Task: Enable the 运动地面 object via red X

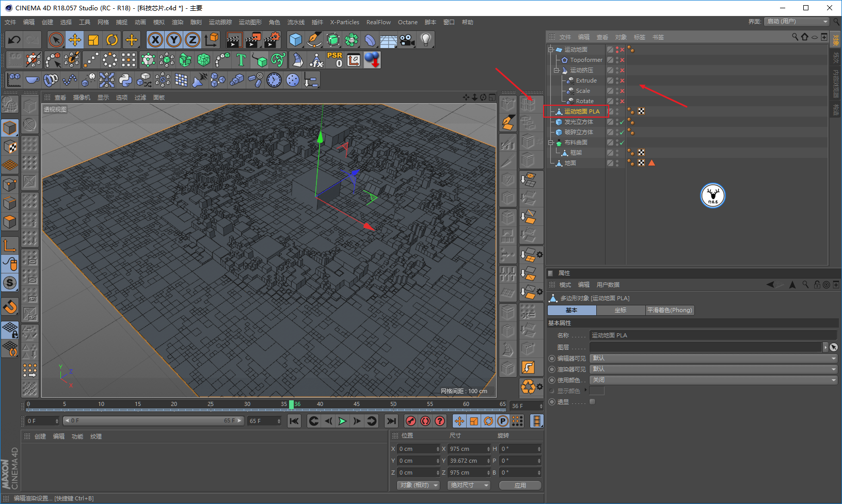Action: (x=622, y=50)
